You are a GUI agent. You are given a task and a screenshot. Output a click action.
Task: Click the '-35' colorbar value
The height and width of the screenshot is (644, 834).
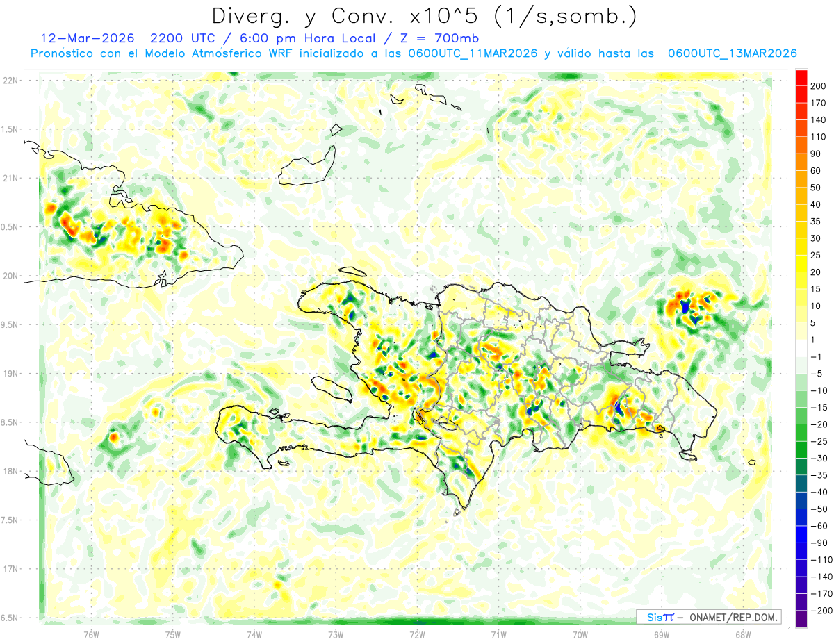click(819, 475)
